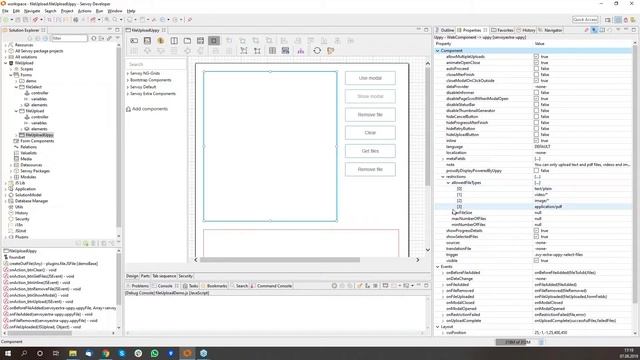The image size is (640, 360).
Task: Open Skype from the taskbar
Action: click(122, 353)
